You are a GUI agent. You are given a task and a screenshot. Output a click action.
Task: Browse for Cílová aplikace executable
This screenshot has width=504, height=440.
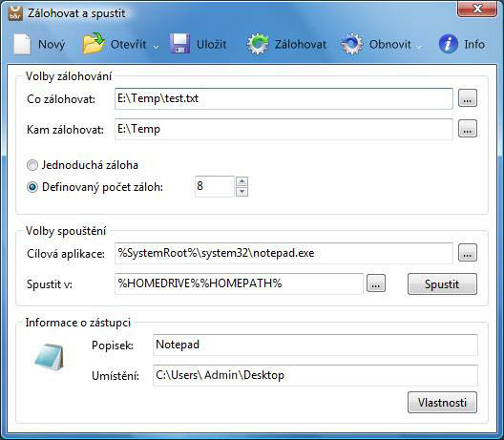468,253
